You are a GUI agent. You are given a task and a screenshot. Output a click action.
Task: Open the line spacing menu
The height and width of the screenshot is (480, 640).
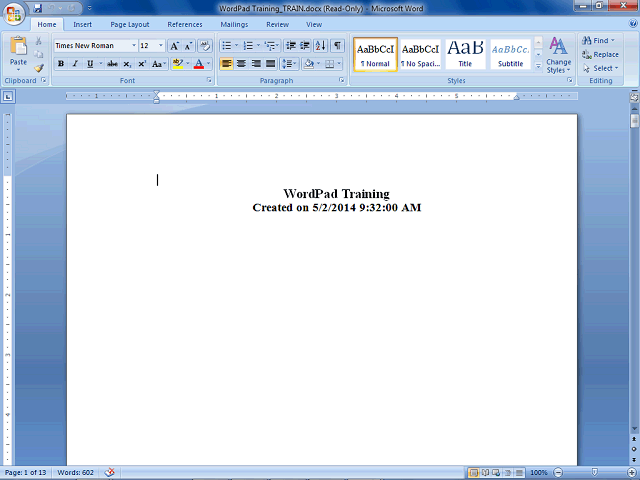pyautogui.click(x=289, y=64)
